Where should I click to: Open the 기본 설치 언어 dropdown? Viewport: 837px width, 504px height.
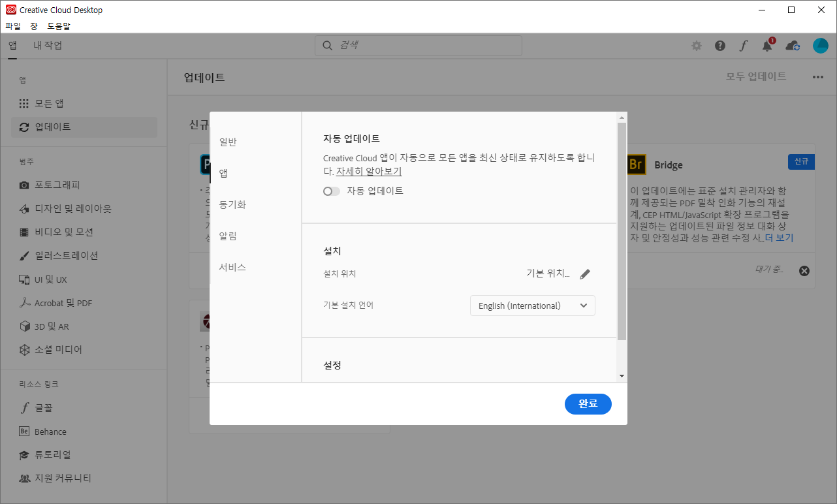[x=533, y=306]
